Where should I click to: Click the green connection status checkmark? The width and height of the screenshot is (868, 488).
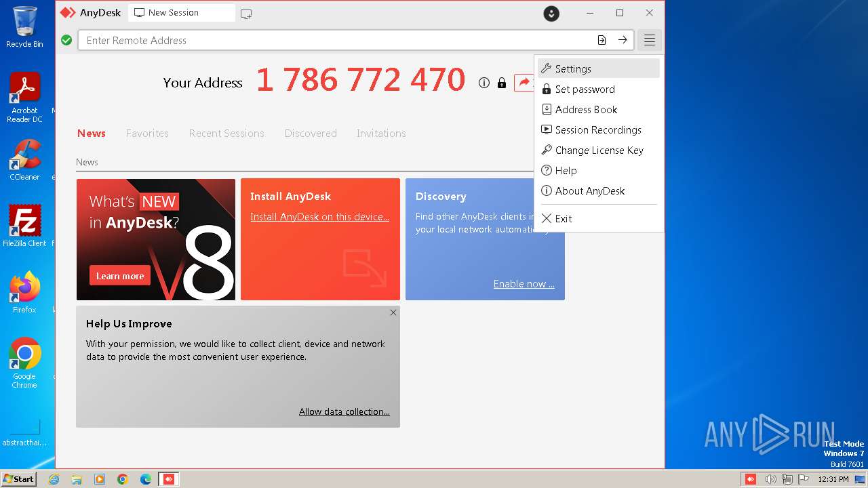(x=66, y=40)
